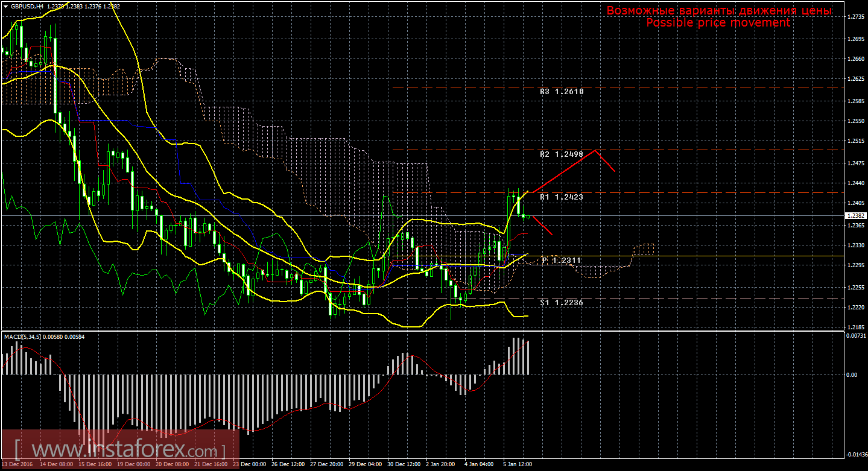The height and width of the screenshot is (471, 868).
Task: Click the MACD axis zero level 0.00
Action: 851,375
